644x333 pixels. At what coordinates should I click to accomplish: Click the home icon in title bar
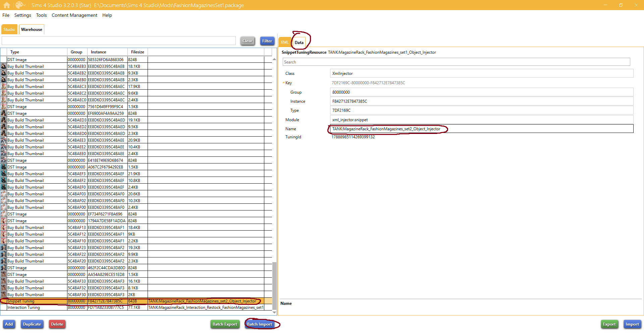[7, 5]
